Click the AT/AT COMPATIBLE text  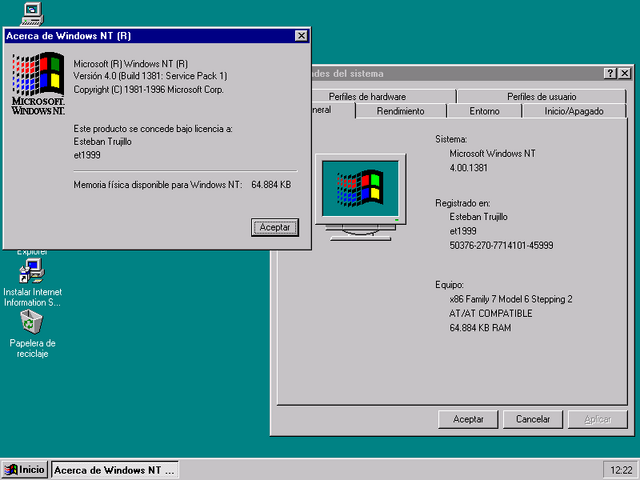491,313
